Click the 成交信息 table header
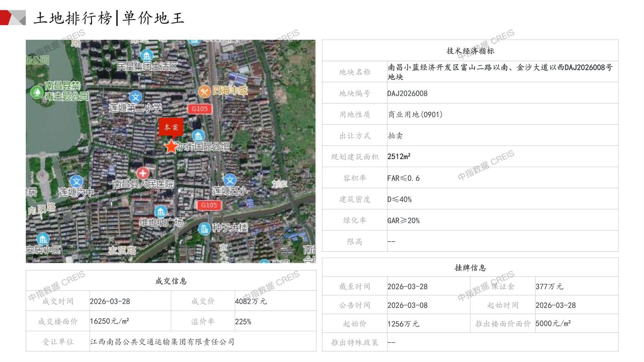This screenshot has width=644, height=362. point(171,281)
